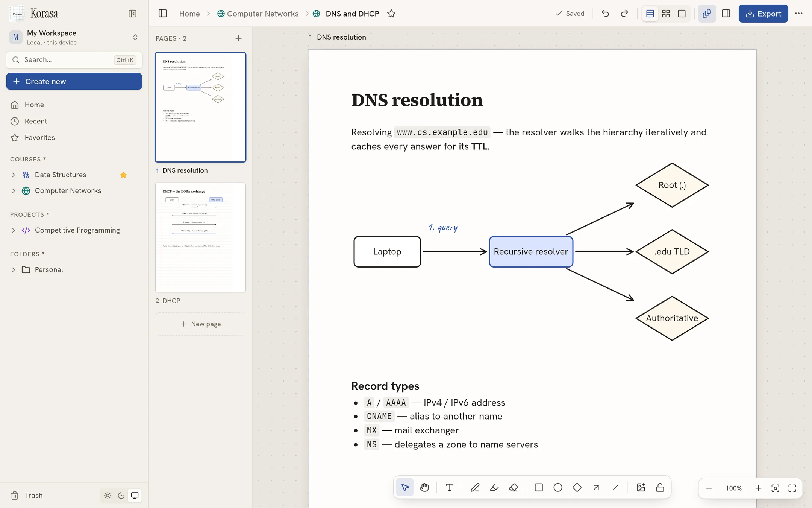Go to Recent in sidebar
The image size is (812, 508).
[74, 121]
